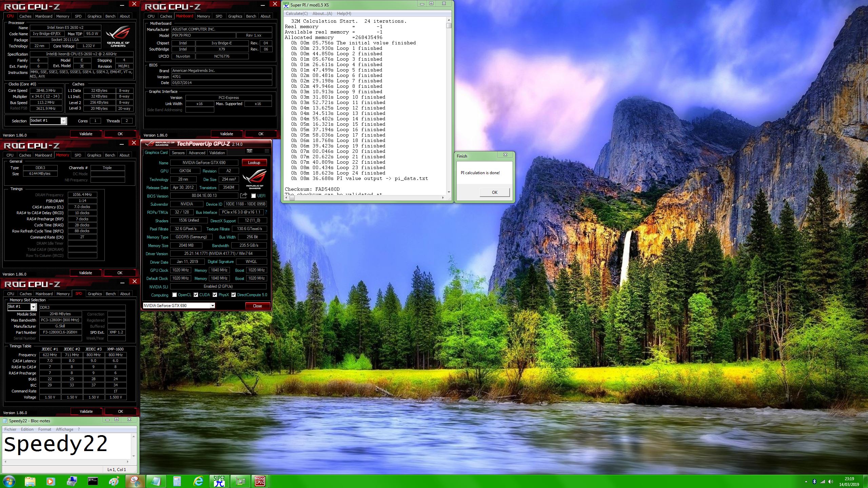Click the Checksum: FAD5480D line in Super PI
The height and width of the screenshot is (488, 868).
click(312, 189)
